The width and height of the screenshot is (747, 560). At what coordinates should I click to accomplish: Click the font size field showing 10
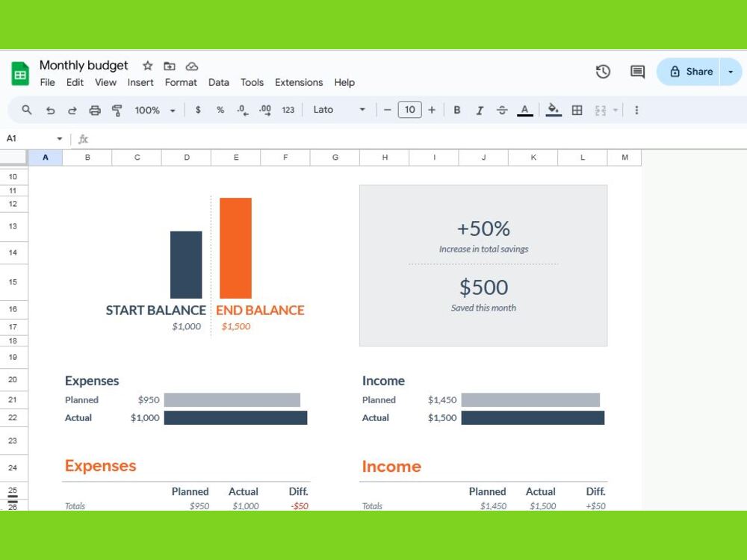[x=409, y=110]
